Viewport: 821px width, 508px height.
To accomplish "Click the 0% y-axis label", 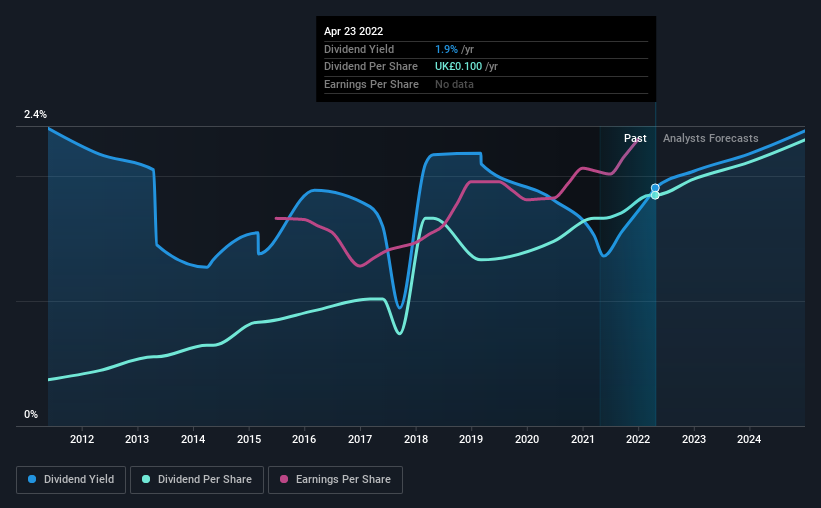I will pos(31,414).
